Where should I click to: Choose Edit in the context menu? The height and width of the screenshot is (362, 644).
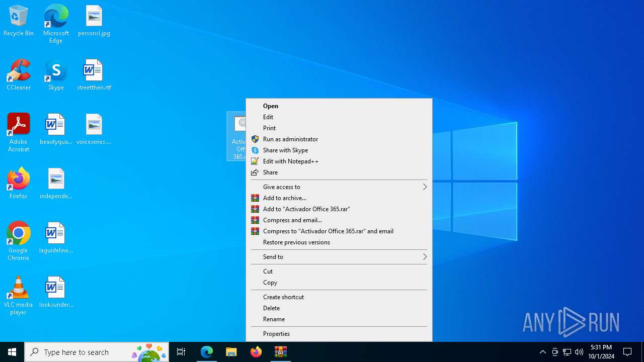point(339,117)
